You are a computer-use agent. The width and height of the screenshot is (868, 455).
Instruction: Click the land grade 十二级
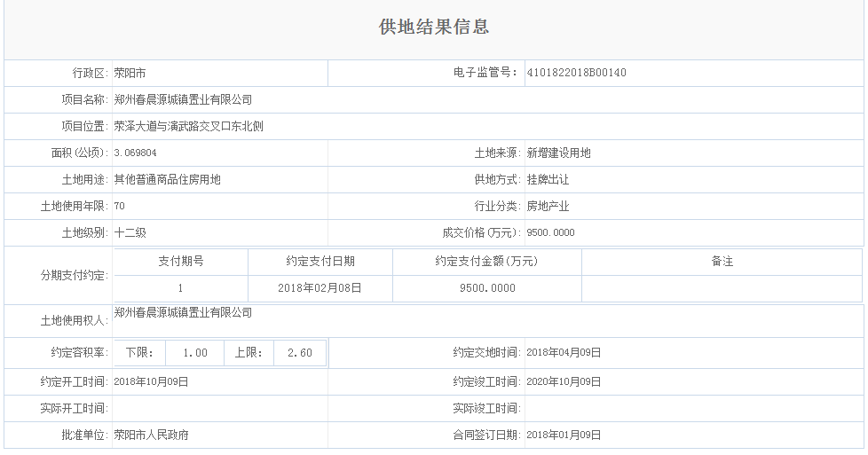130,232
